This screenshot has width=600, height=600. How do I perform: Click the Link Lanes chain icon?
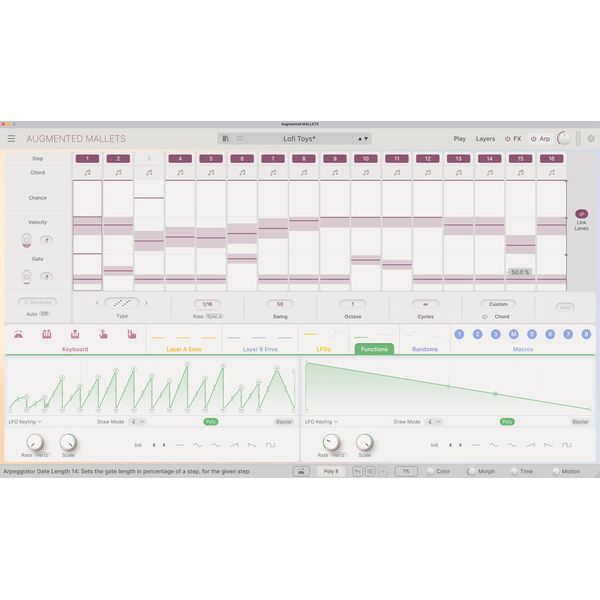pyautogui.click(x=581, y=214)
